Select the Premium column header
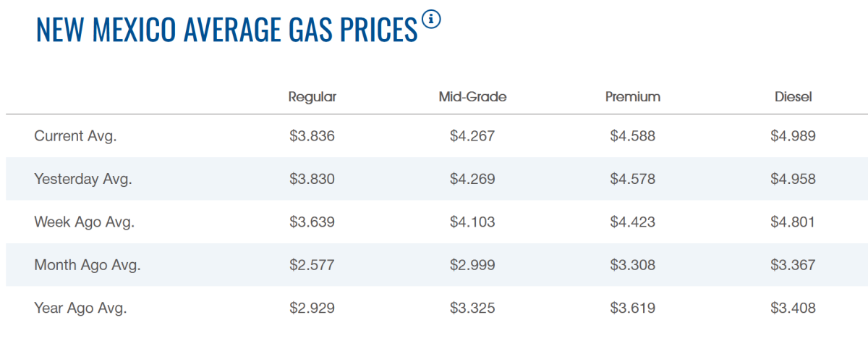 pyautogui.click(x=633, y=97)
